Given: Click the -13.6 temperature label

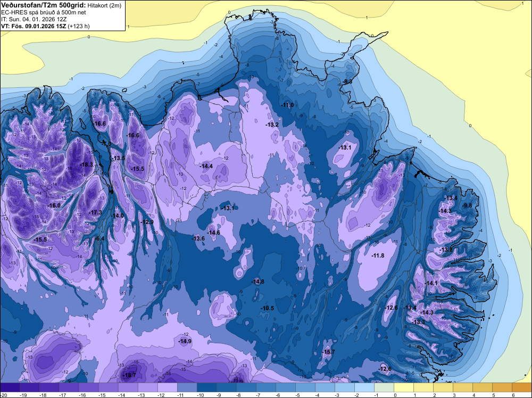Looking at the screenshot, I should pyautogui.click(x=198, y=238).
